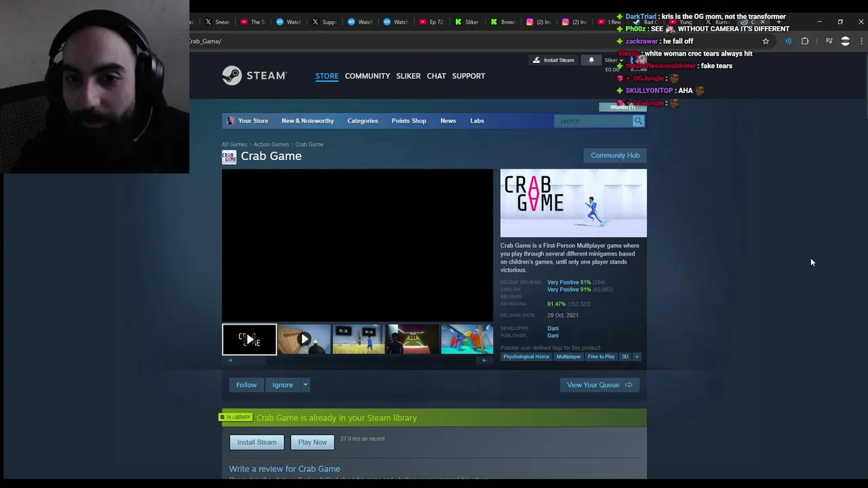Select the Free to Play tag
This screenshot has width=868, height=488.
(601, 357)
